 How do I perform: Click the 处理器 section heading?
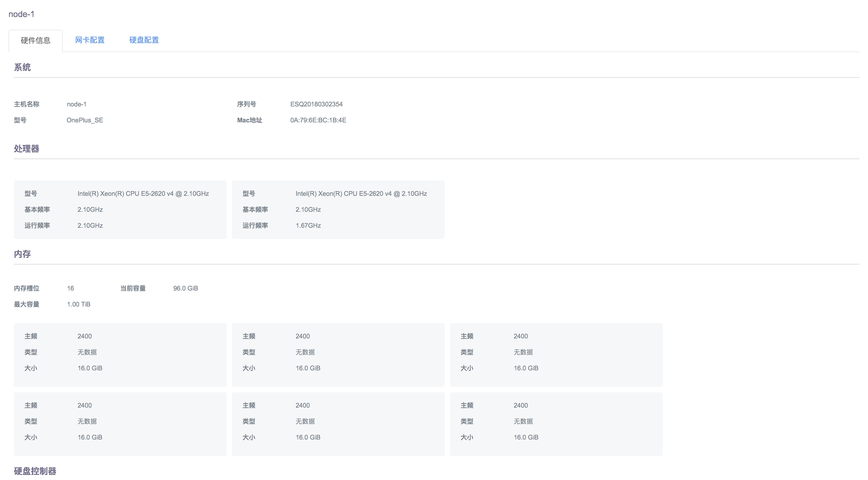click(27, 149)
